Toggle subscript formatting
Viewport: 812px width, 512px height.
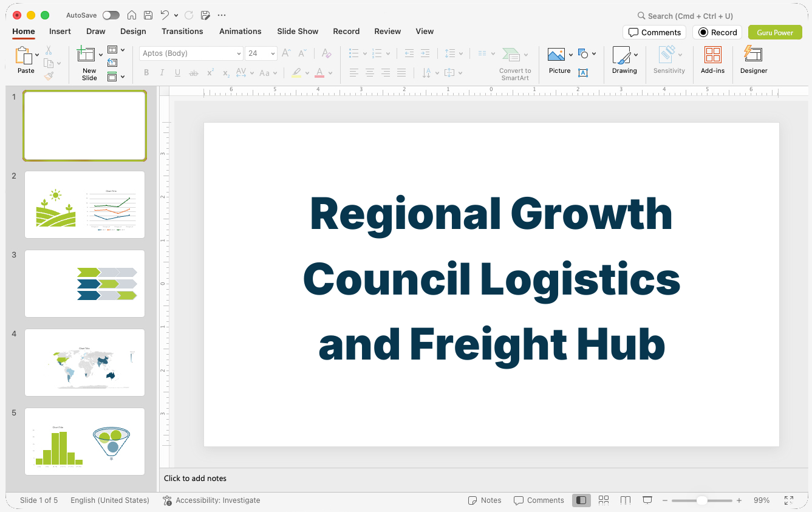tap(226, 73)
